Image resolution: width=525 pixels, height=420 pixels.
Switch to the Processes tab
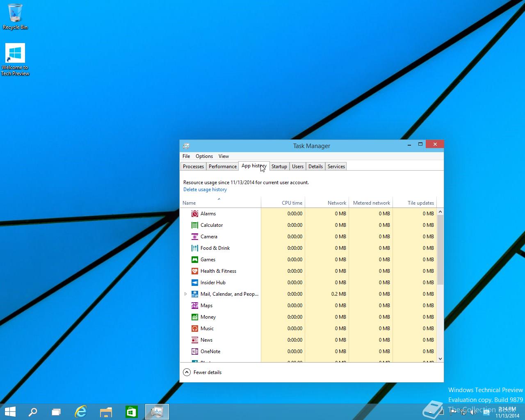coord(193,167)
